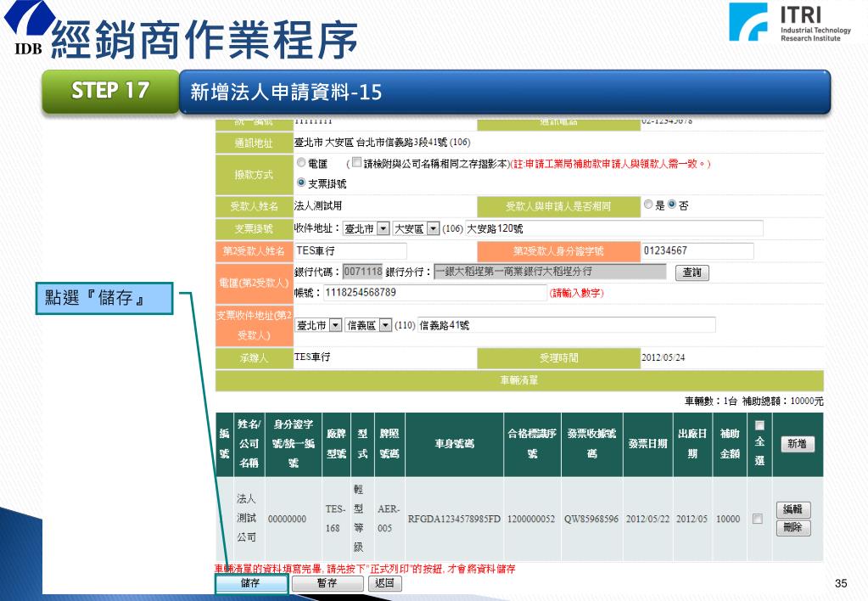Screen dimensions: 868x601
Task: Click the model number TES-168 cell
Action: click(x=335, y=519)
